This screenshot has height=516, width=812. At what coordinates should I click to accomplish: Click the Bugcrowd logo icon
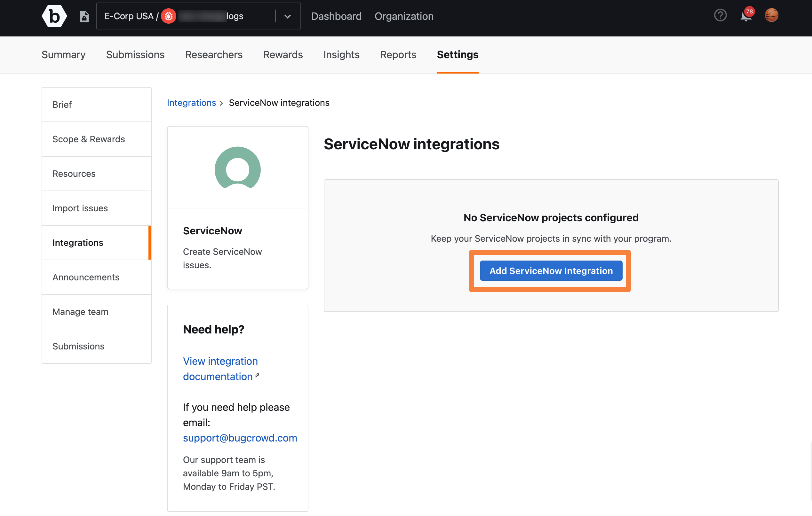click(x=54, y=16)
